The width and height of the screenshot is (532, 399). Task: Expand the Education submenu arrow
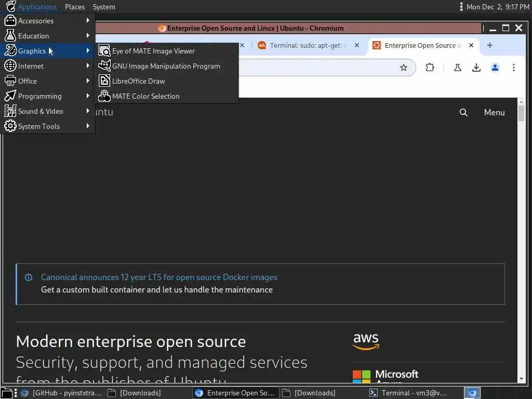pos(88,35)
